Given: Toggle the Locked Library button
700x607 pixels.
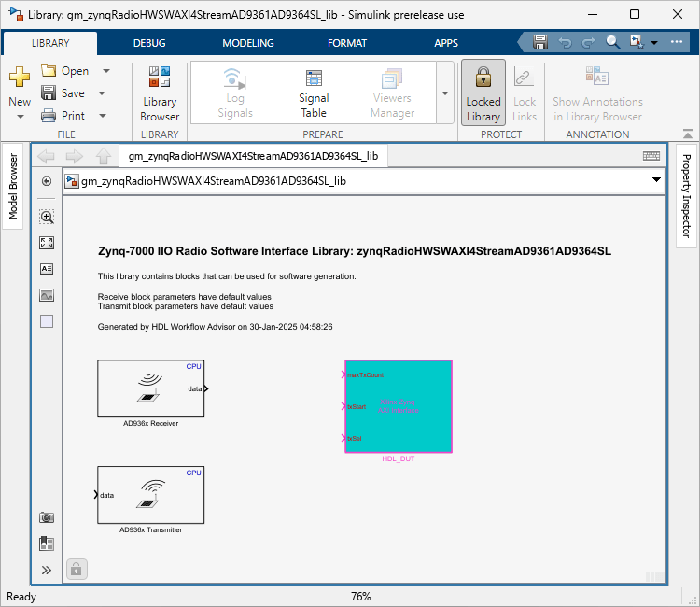Looking at the screenshot, I should (x=483, y=92).
